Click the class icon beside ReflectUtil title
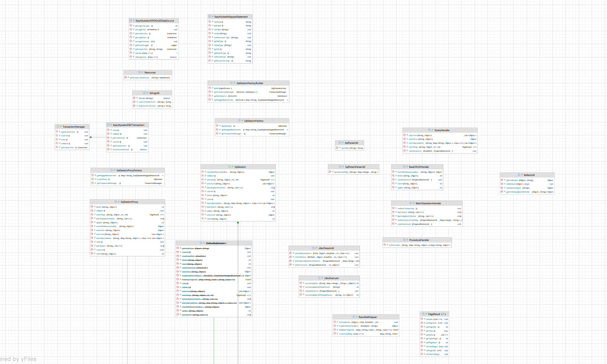The width and height of the screenshot is (607, 364). tap(519, 175)
